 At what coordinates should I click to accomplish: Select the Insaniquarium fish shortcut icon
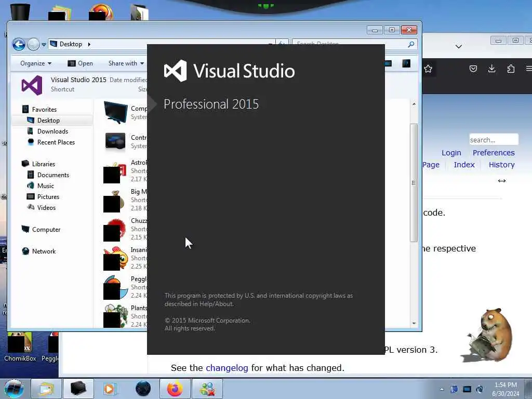tap(116, 259)
